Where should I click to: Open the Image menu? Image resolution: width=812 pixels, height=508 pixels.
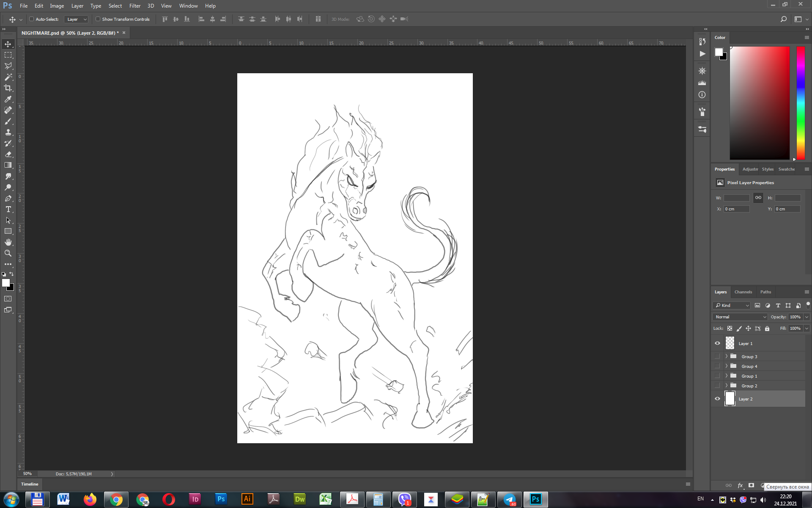tap(57, 6)
